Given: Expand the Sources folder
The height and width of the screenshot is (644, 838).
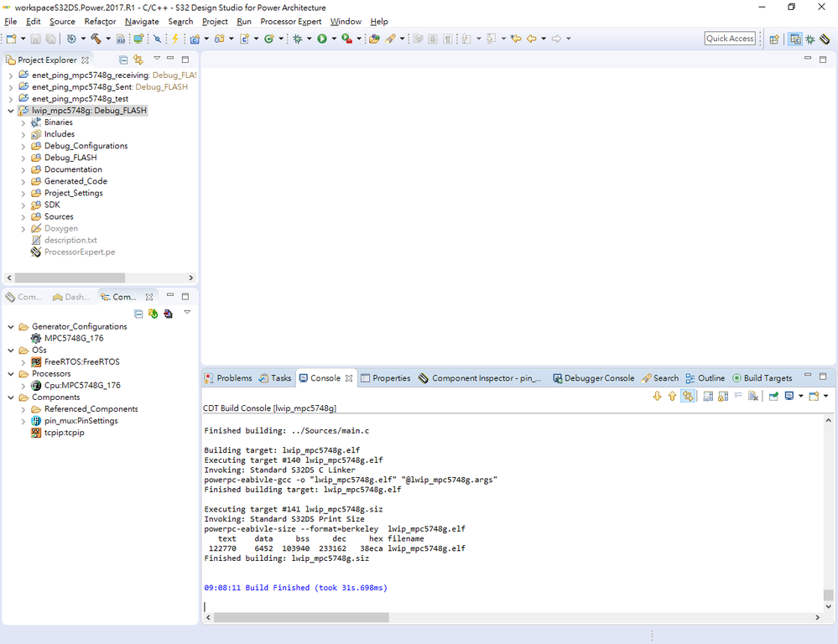Looking at the screenshot, I should pyautogui.click(x=23, y=217).
